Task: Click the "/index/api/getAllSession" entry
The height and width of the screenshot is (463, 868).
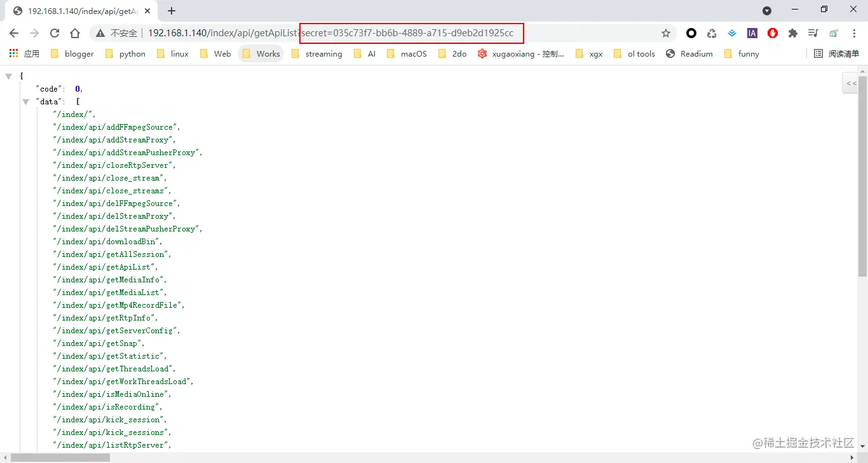Action: (112, 254)
